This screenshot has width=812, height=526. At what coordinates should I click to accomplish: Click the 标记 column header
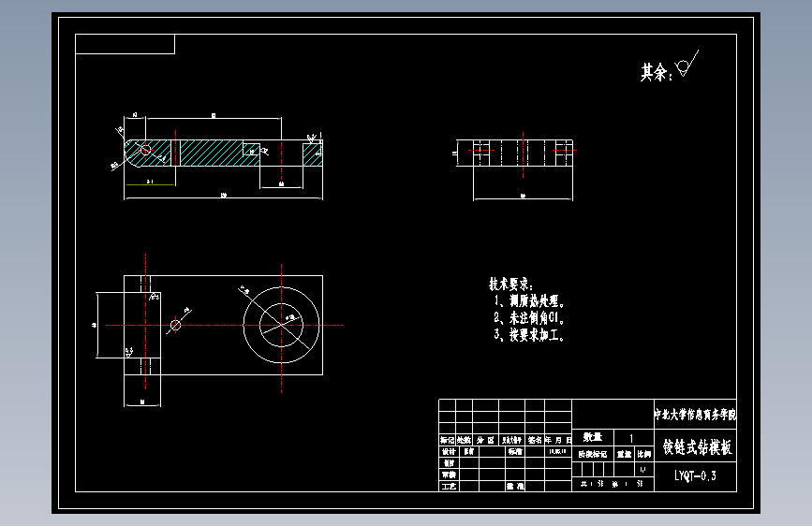tap(448, 440)
